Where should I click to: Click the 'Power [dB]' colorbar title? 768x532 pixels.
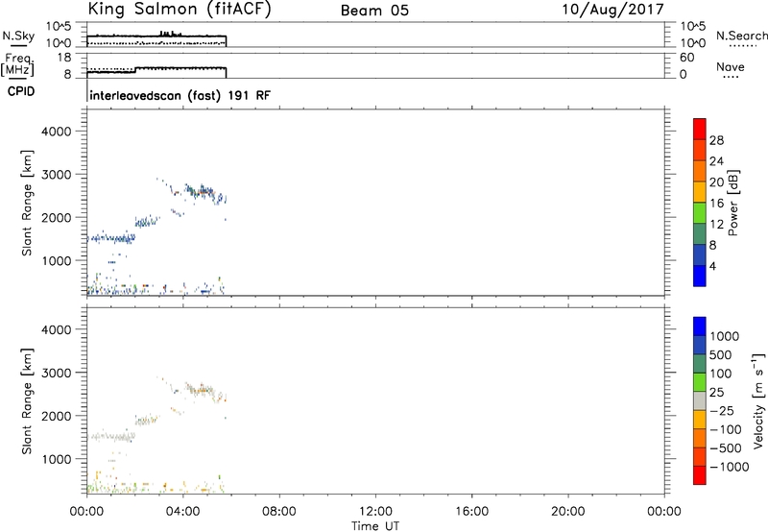coord(732,203)
